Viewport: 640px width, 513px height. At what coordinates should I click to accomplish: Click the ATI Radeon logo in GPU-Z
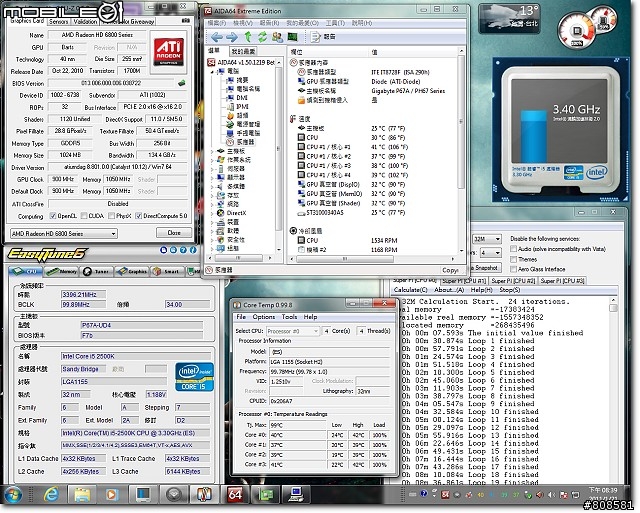coord(168,52)
